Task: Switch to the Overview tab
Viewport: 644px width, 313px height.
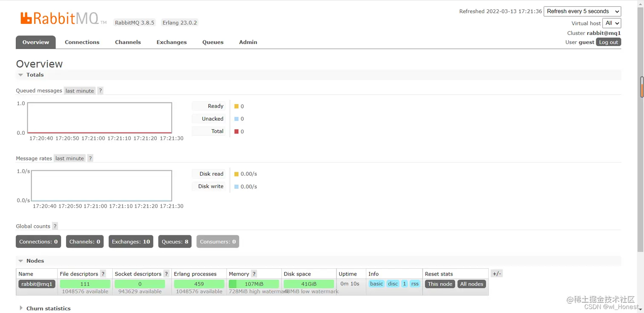Action: (36, 42)
